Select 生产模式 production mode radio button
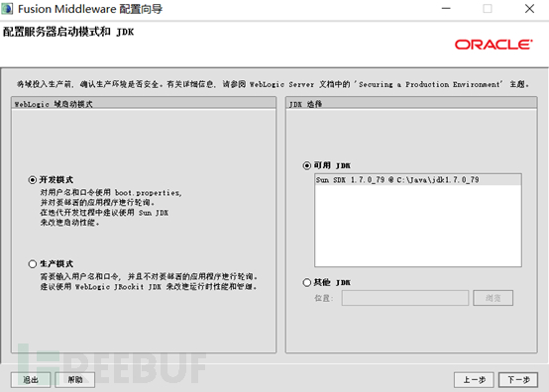 [33, 264]
